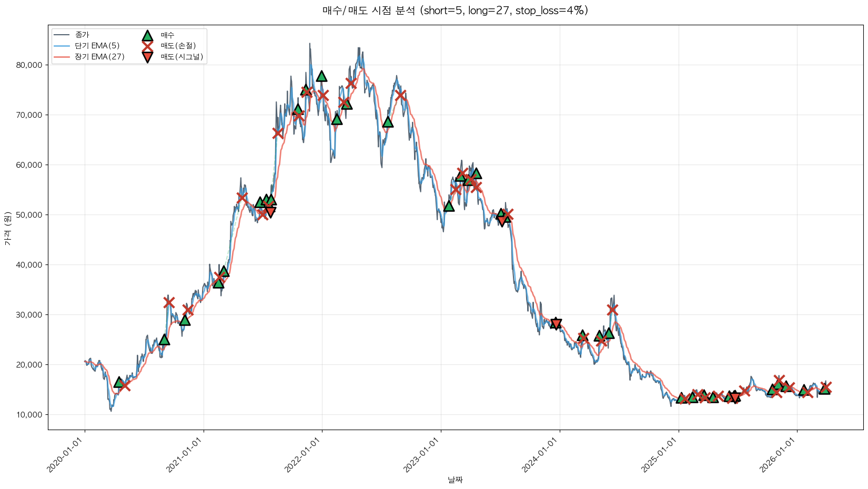The width and height of the screenshot is (868, 489).
Task: Click the red 매도(손절) X legend icon
Action: click(147, 46)
